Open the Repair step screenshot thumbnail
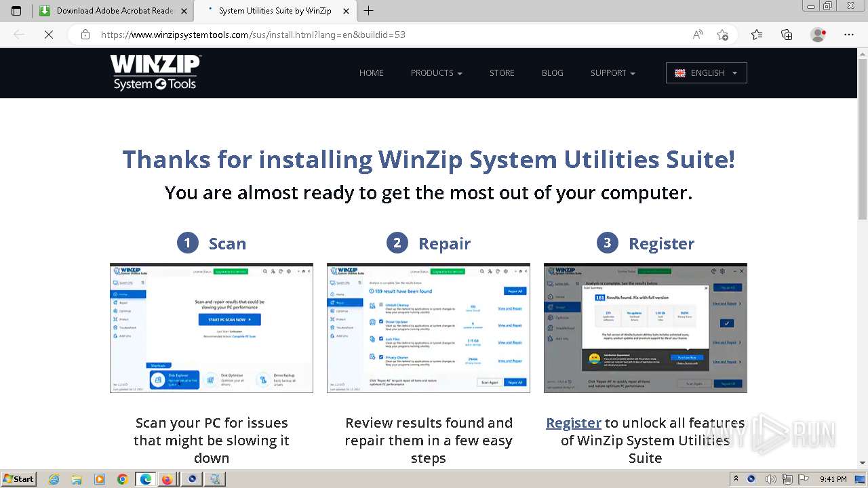Image resolution: width=868 pixels, height=488 pixels. [x=429, y=328]
